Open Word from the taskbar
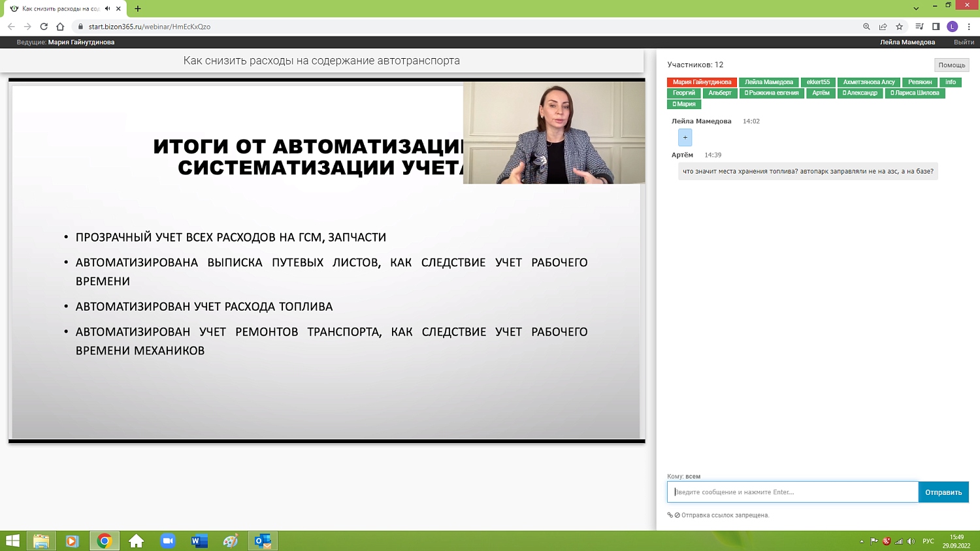980x551 pixels. (199, 541)
